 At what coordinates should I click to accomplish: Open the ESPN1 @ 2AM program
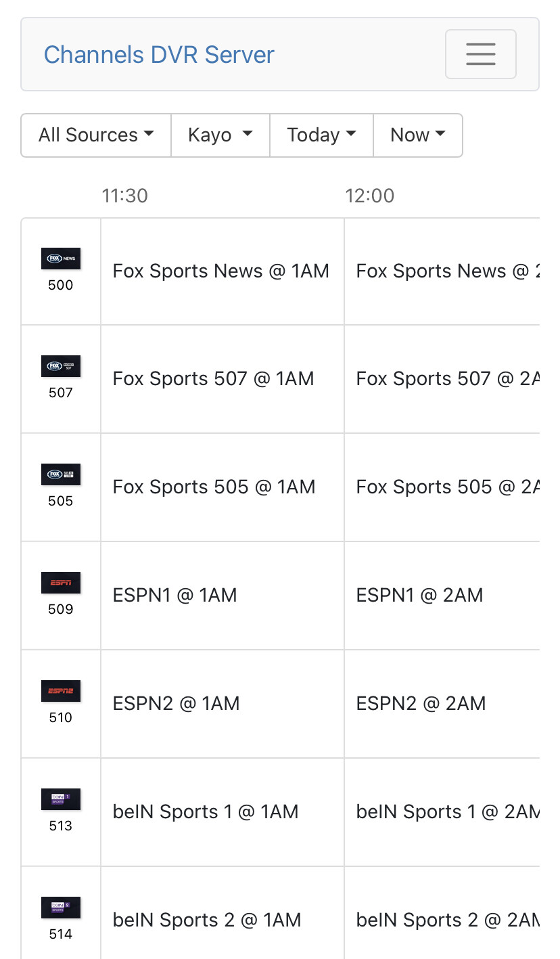(x=420, y=596)
